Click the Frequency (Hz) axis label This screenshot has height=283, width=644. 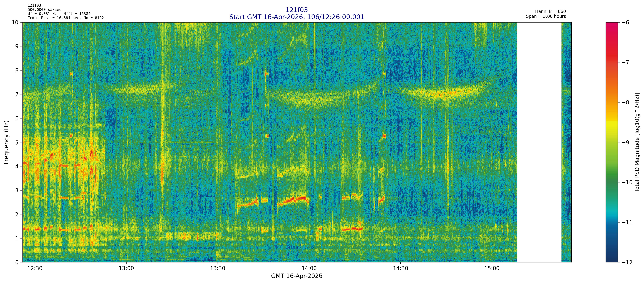point(6,142)
